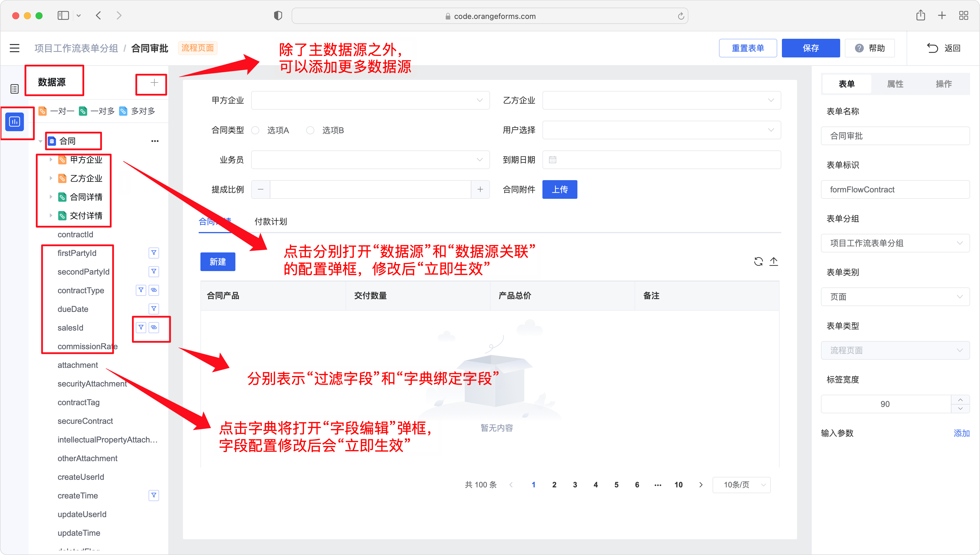980x555 pixels.
Task: Click filter icon next to secondPartyId
Action: [x=154, y=271]
